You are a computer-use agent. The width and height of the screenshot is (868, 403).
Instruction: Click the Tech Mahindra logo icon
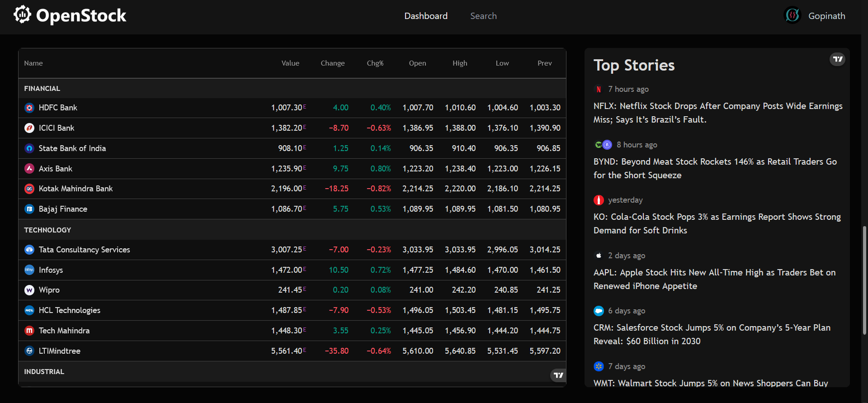pyautogui.click(x=29, y=331)
